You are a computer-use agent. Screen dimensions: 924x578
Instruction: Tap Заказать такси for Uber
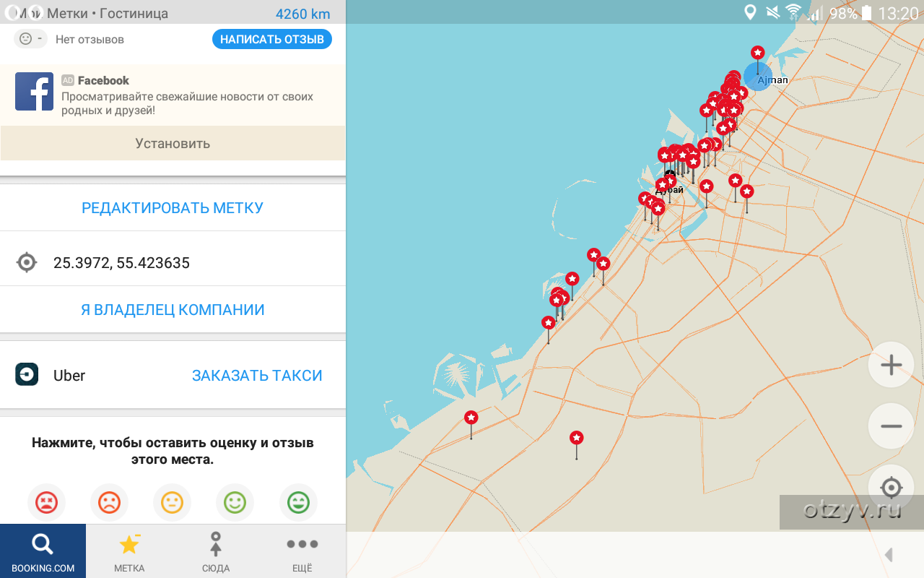point(257,376)
